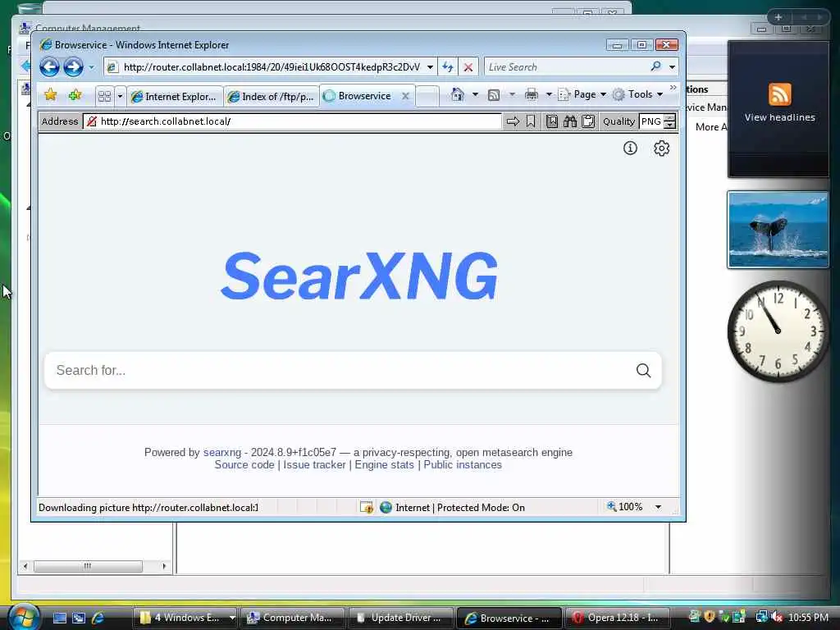Viewport: 840px width, 630px height.
Task: Open the Public instances link
Action: click(x=463, y=465)
